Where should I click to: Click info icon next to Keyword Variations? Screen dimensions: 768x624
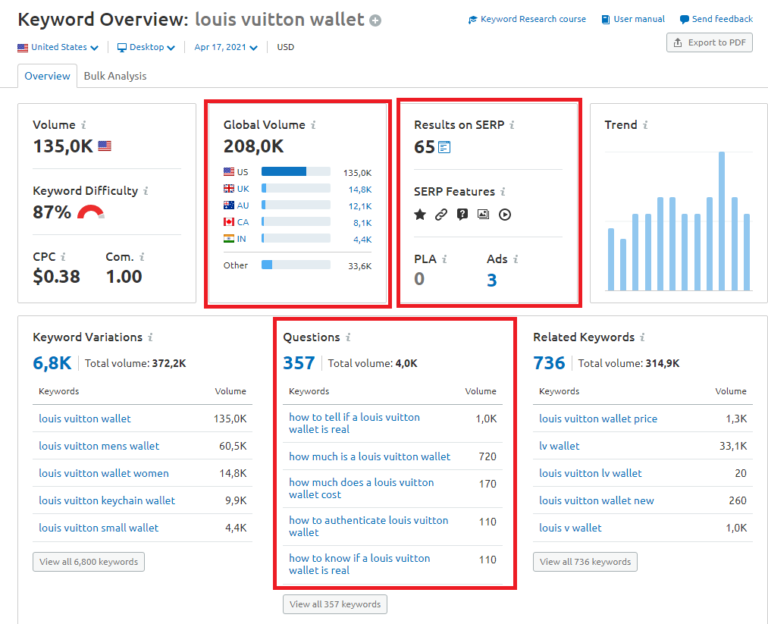150,337
